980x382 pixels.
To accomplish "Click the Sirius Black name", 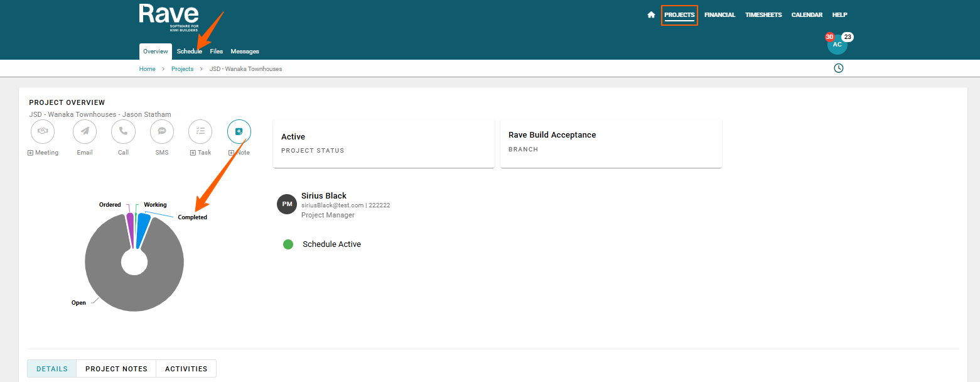I will pyautogui.click(x=324, y=196).
